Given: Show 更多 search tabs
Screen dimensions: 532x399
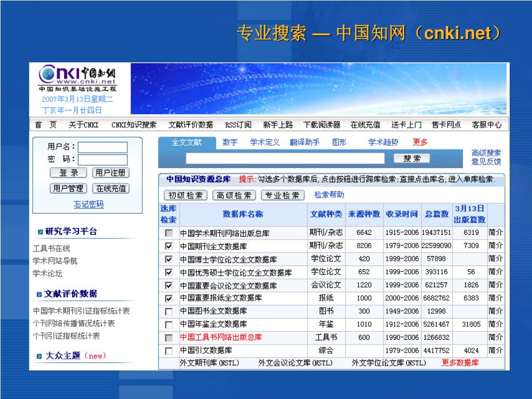Looking at the screenshot, I should 420,142.
